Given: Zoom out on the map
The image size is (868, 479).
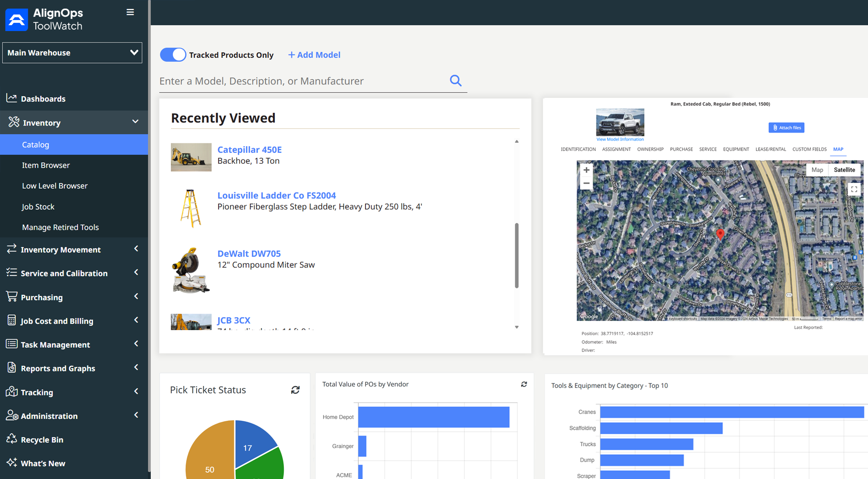Looking at the screenshot, I should (x=586, y=183).
